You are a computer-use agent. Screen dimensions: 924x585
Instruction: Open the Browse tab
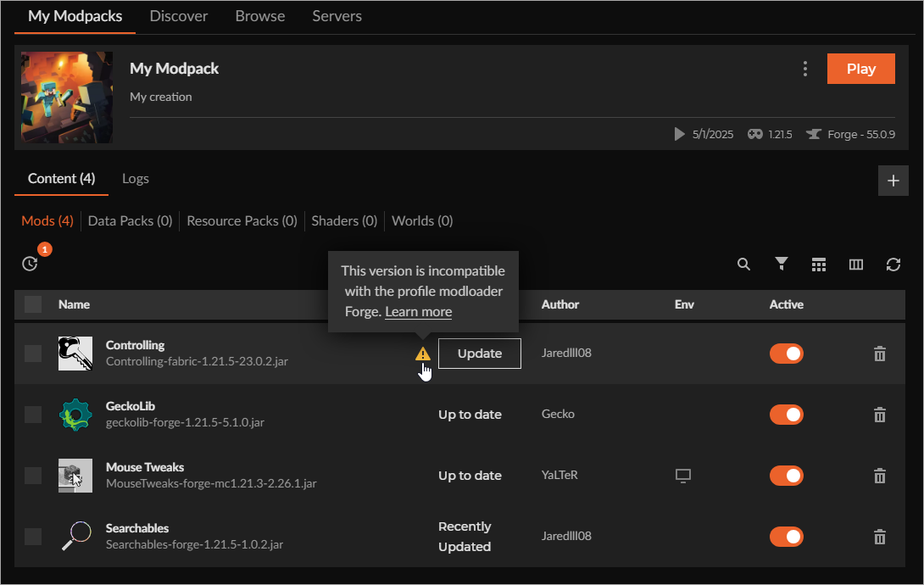[x=260, y=16]
